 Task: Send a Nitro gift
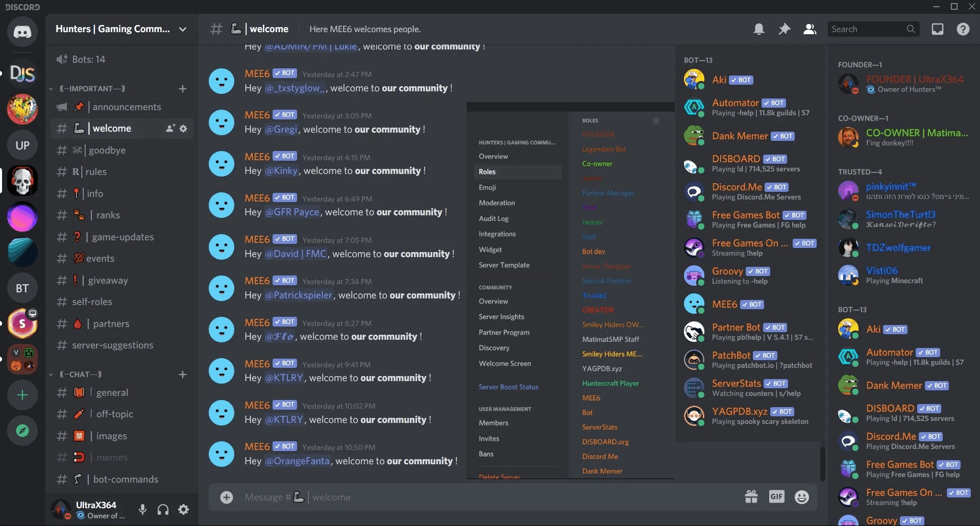(751, 497)
